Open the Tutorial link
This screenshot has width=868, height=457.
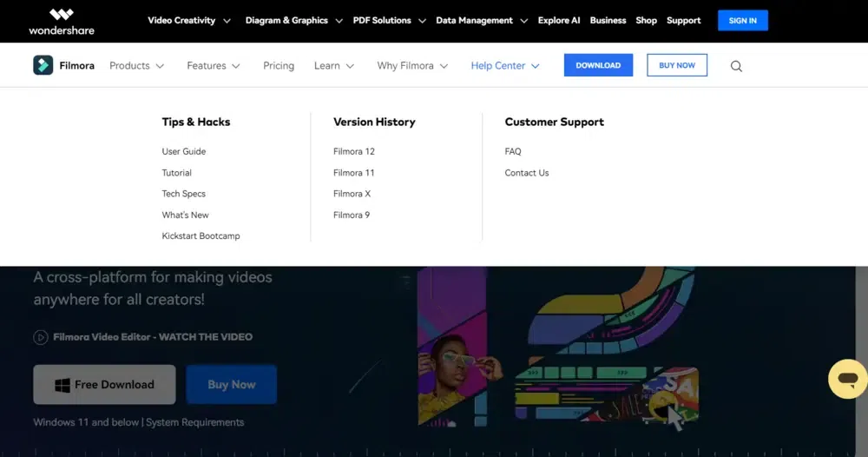[x=176, y=173]
